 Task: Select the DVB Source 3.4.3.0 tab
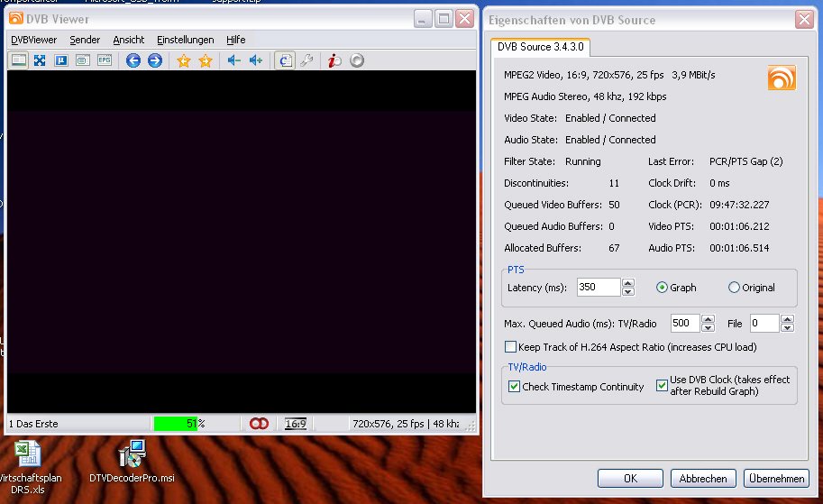click(x=540, y=47)
